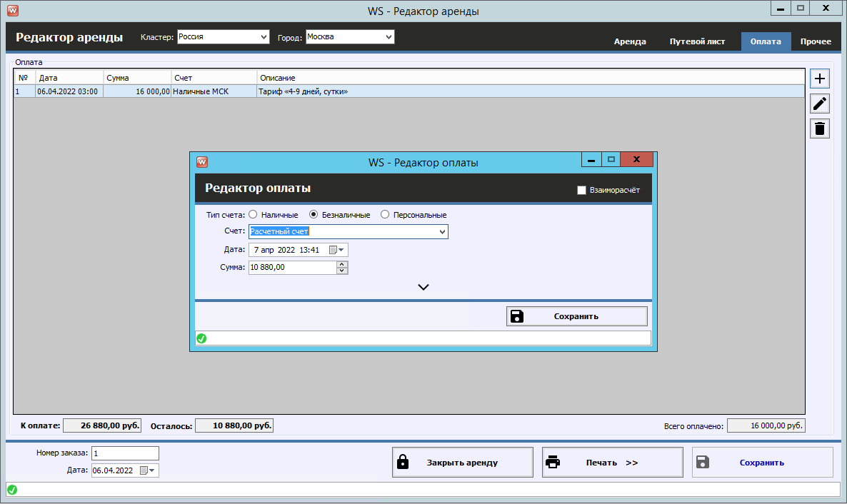Open the Прочее tab

click(x=816, y=41)
